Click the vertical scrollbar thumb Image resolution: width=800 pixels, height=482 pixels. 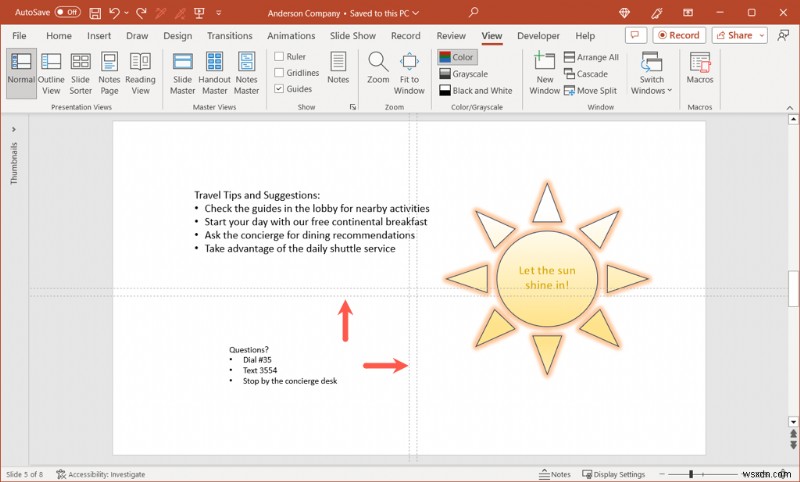pos(793,289)
